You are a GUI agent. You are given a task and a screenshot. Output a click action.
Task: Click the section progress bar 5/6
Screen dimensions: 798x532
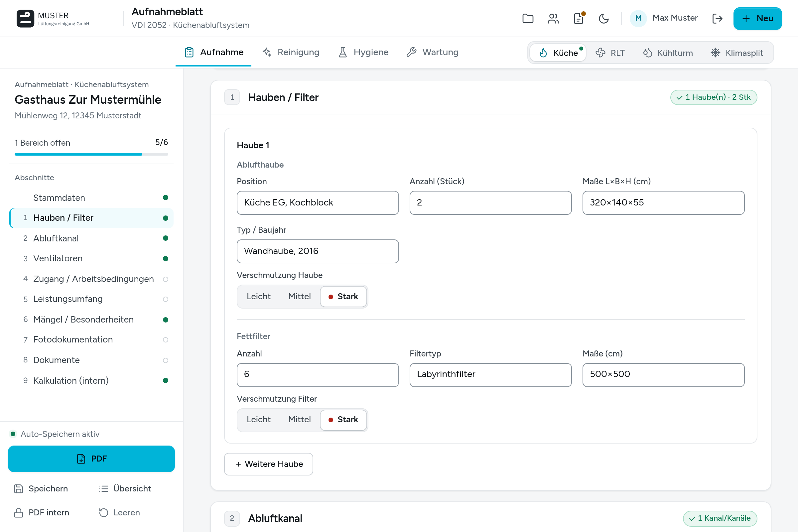(91, 154)
